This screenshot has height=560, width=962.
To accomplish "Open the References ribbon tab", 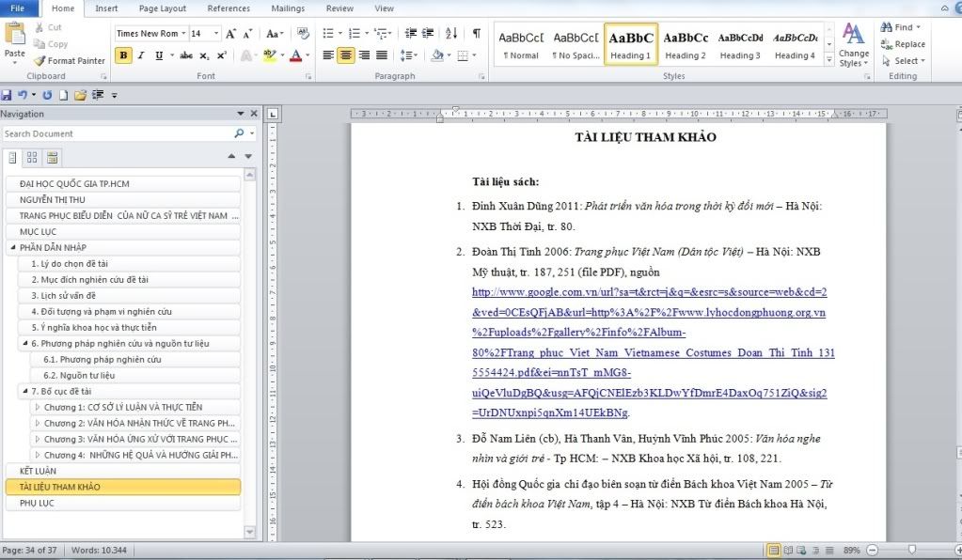I will pos(229,8).
